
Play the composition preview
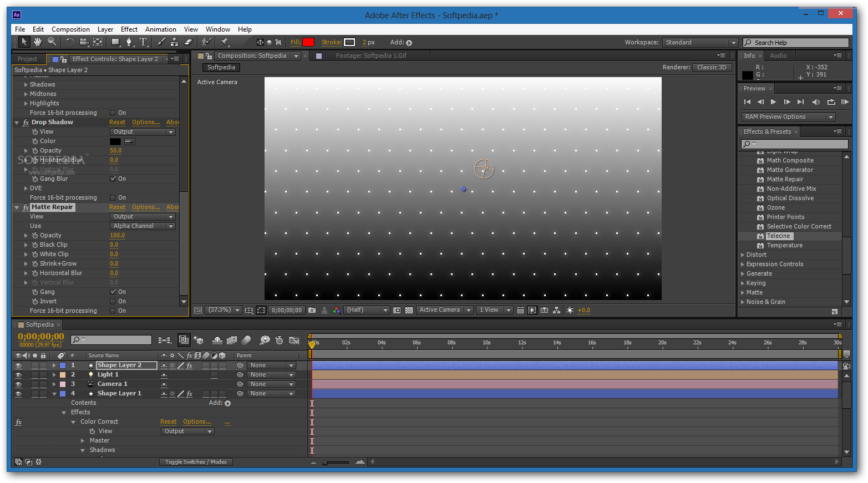[774, 102]
